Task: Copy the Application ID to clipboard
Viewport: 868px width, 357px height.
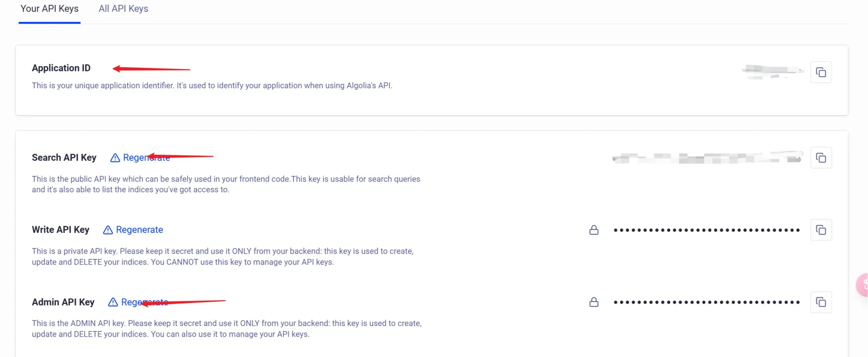Action: tap(821, 72)
